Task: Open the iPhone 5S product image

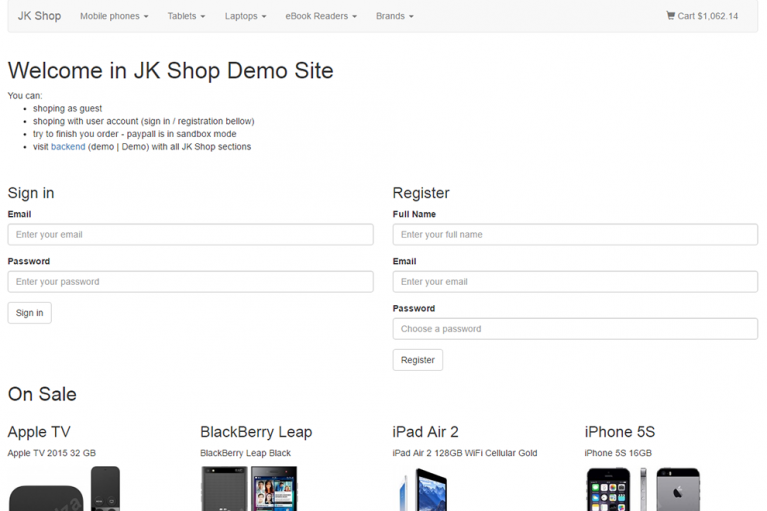Action: 643,489
